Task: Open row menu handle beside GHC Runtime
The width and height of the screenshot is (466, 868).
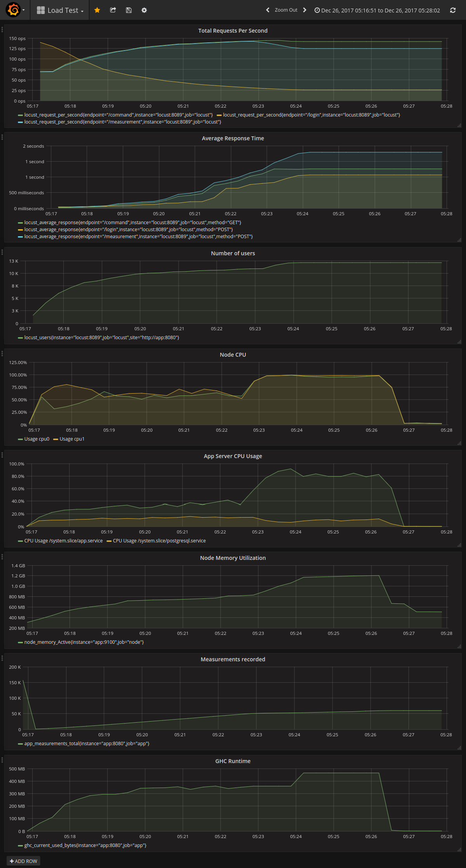Action: tap(2, 760)
